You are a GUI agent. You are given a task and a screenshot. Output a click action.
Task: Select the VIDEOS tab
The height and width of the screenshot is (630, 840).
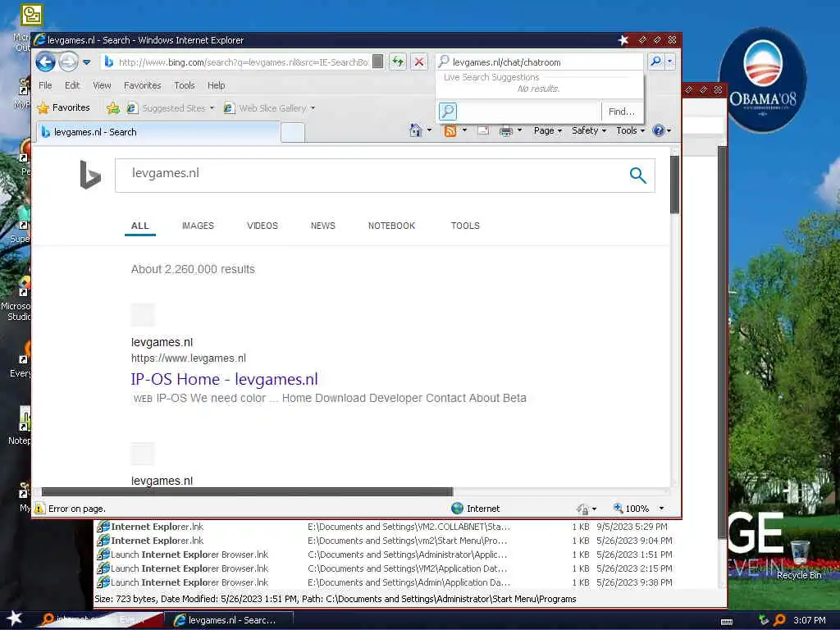[262, 226]
